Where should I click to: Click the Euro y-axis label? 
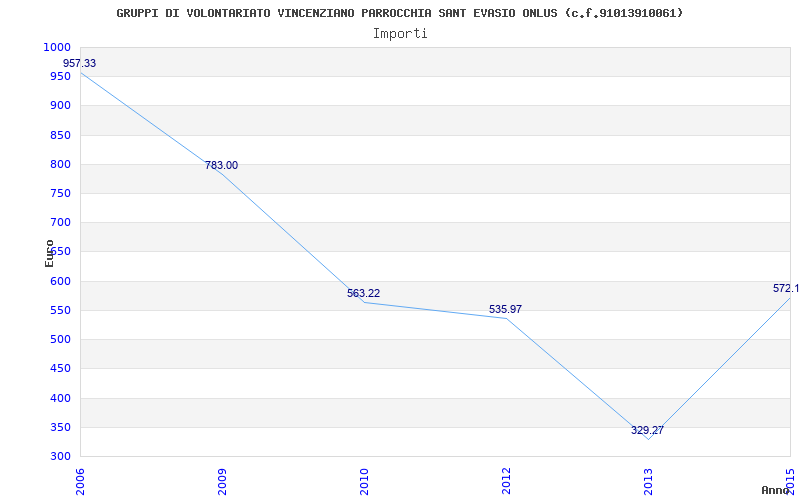point(49,253)
